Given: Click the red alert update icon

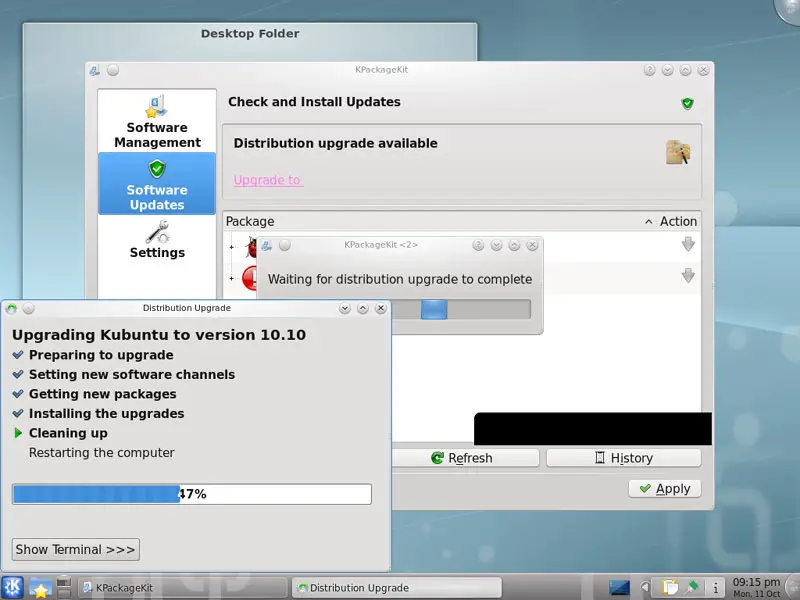Looking at the screenshot, I should pyautogui.click(x=249, y=278).
